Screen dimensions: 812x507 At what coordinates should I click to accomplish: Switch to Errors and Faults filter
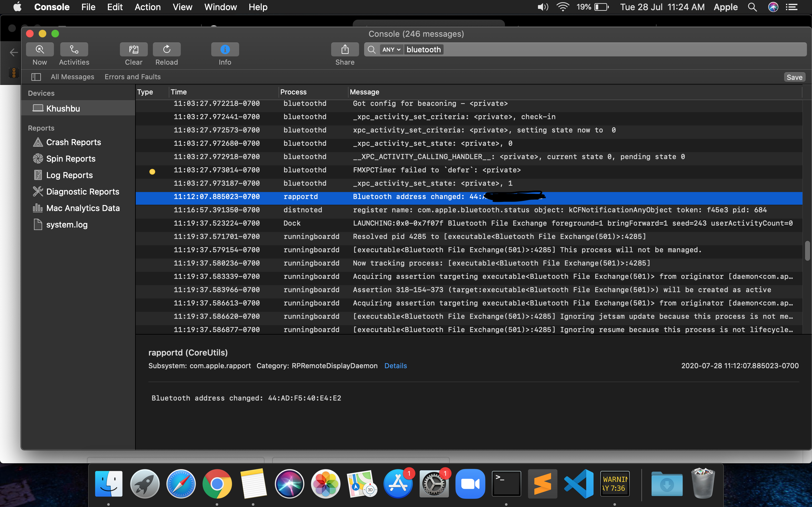pos(133,77)
